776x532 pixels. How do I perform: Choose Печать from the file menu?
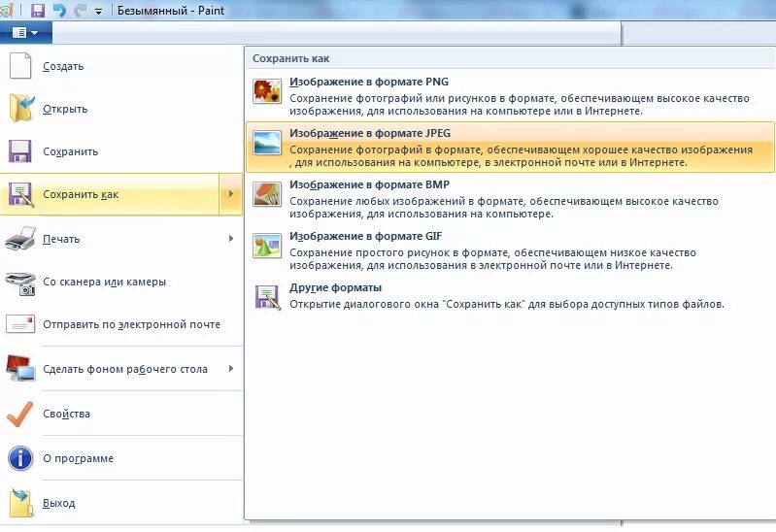[121, 239]
